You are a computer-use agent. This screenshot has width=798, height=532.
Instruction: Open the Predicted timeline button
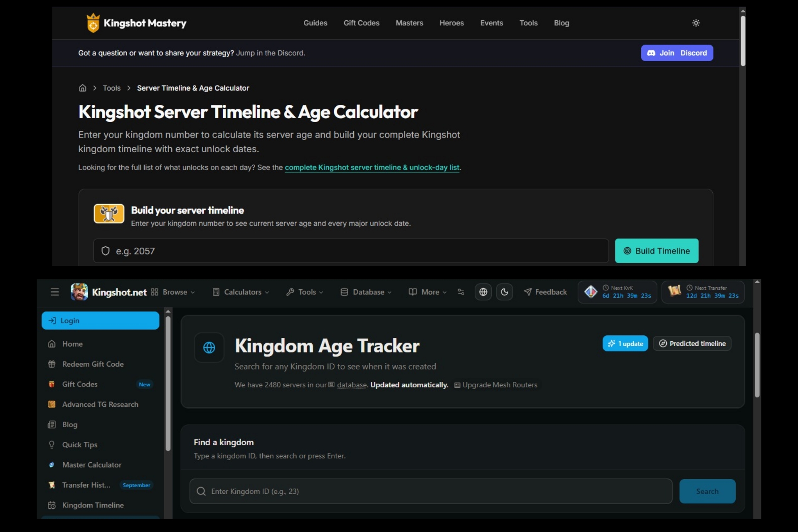(692, 343)
